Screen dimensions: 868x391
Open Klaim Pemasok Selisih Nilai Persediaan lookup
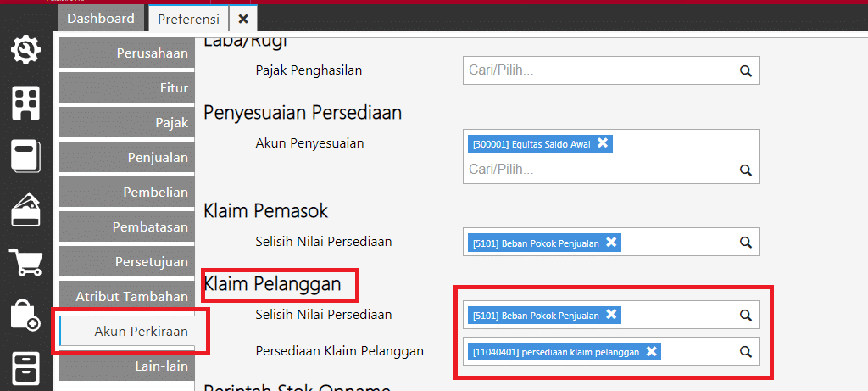[x=746, y=243]
